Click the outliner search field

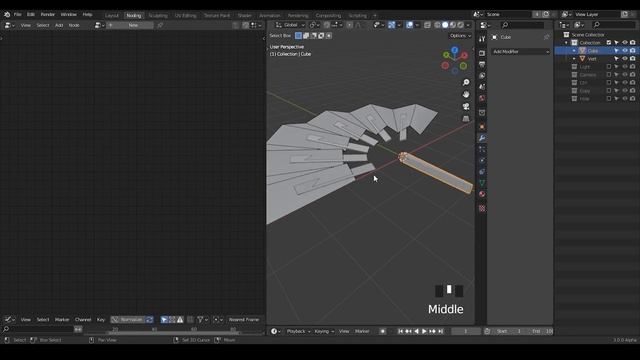(613, 25)
